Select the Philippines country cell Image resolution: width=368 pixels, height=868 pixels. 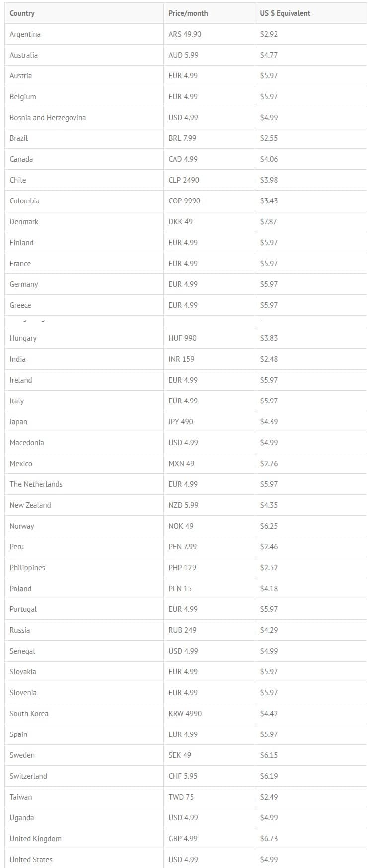(84, 568)
